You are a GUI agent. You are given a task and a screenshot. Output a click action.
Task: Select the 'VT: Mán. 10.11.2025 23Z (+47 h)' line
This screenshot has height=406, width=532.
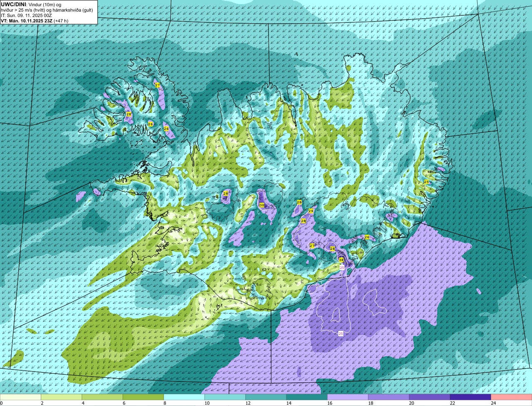(x=34, y=20)
